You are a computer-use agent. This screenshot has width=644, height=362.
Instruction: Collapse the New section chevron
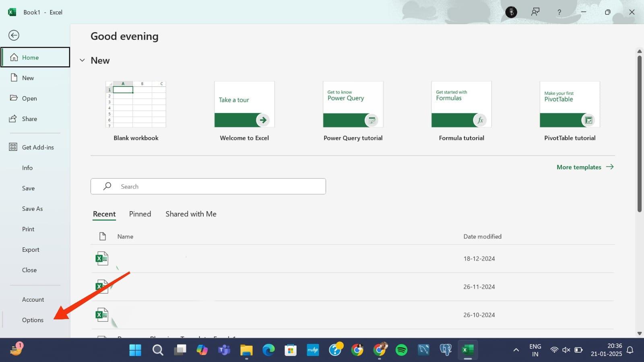[82, 60]
